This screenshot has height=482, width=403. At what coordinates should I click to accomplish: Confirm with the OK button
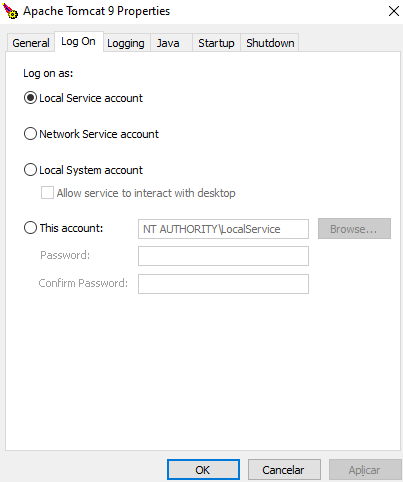[203, 470]
